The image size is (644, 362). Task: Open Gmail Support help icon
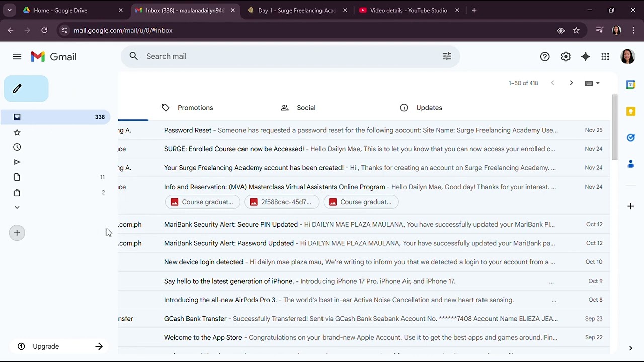[x=545, y=57]
